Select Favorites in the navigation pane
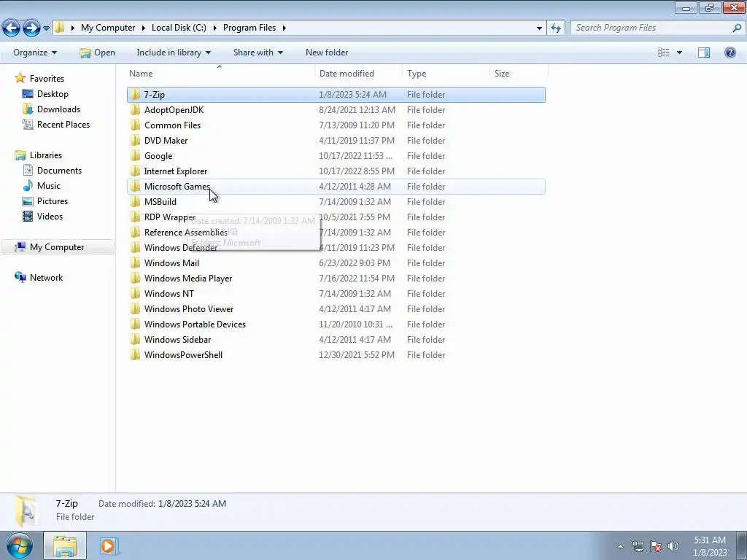The height and width of the screenshot is (560, 747). pos(47,79)
